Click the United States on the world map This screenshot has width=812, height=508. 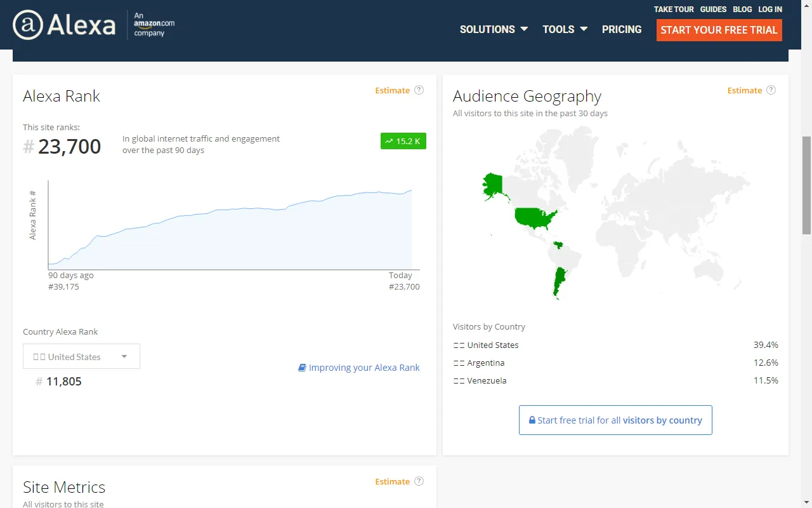tap(535, 218)
